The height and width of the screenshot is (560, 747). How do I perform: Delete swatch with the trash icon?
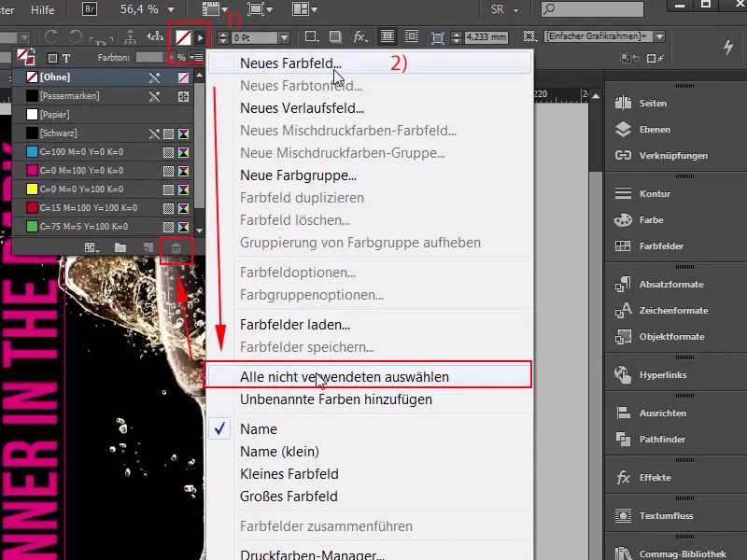coord(176,247)
